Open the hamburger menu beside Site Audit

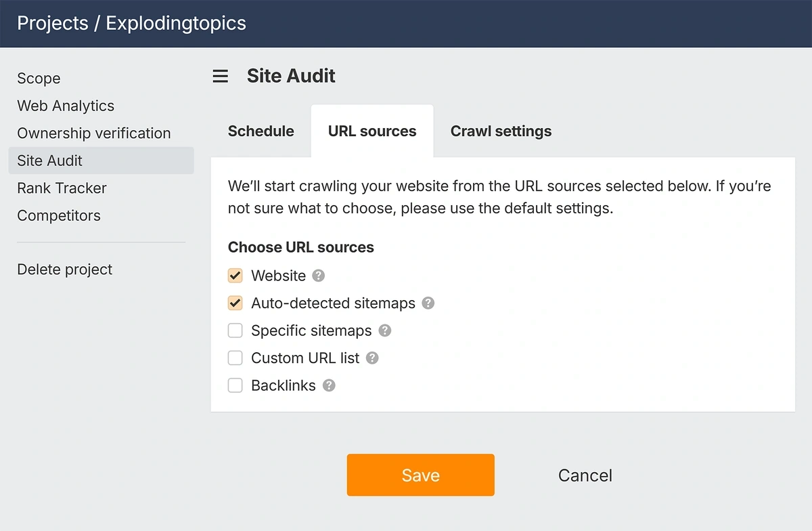221,76
